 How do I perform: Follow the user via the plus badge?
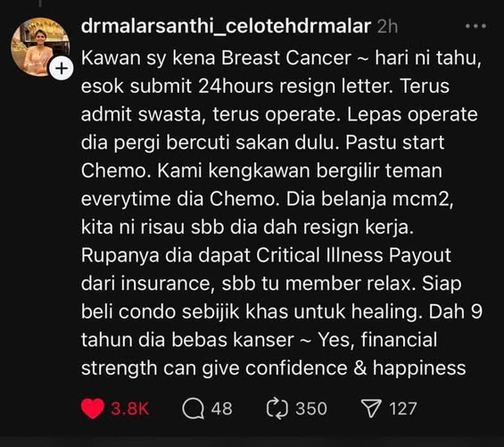[x=61, y=68]
